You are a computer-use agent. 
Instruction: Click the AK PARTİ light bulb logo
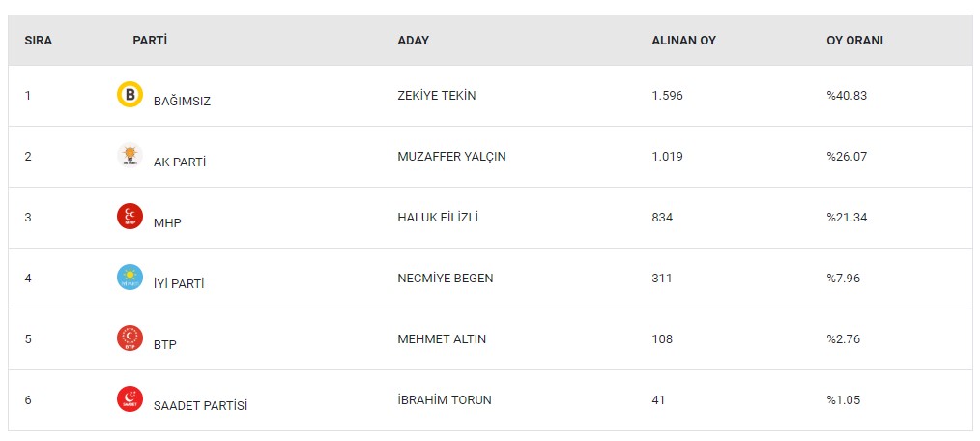click(130, 155)
